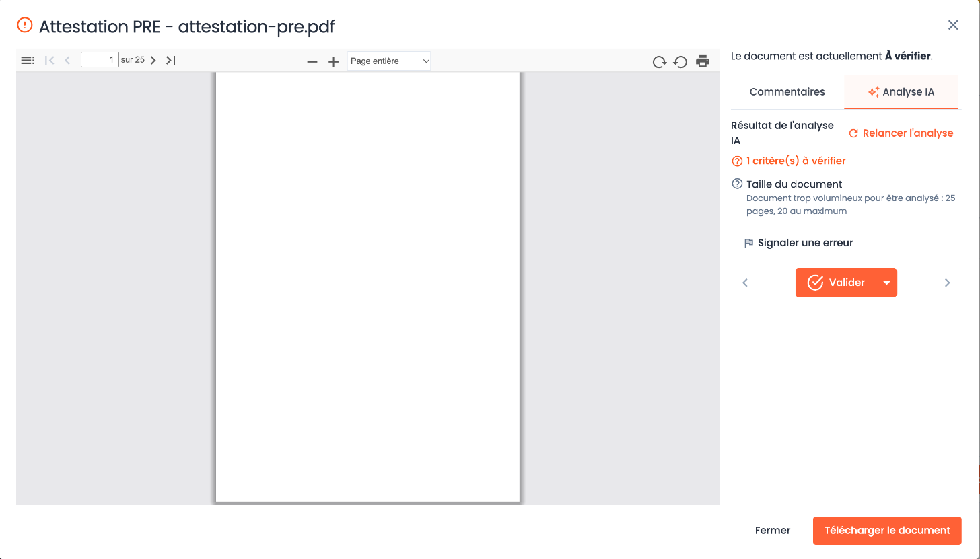Click Signaler une erreur

point(798,243)
